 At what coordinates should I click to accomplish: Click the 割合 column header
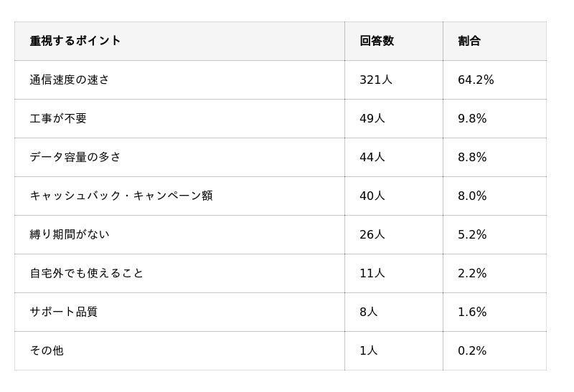coord(469,41)
